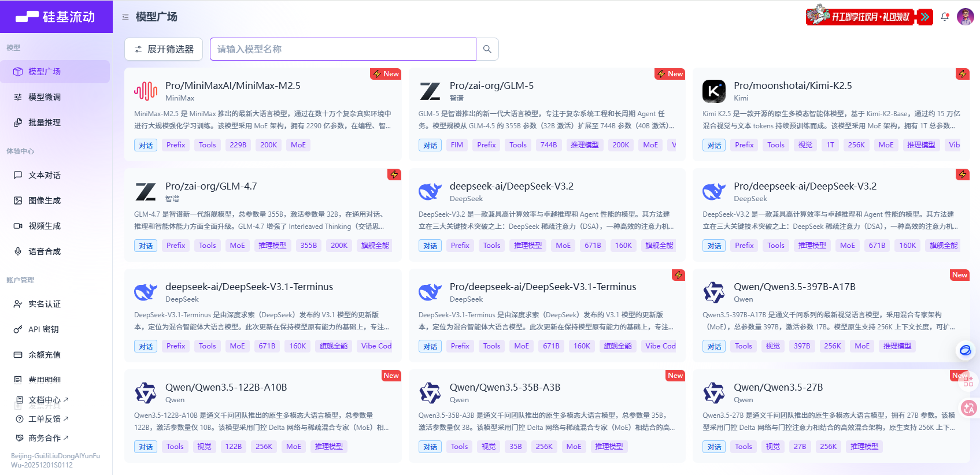980x475 pixels.
Task: Click 27B tag on Qwen3.5-27B card
Action: tap(800, 447)
